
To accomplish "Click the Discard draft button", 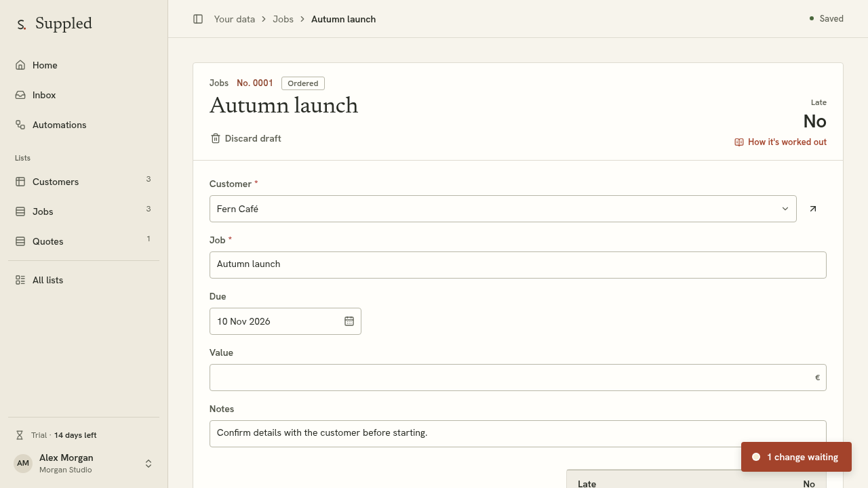I will (245, 138).
